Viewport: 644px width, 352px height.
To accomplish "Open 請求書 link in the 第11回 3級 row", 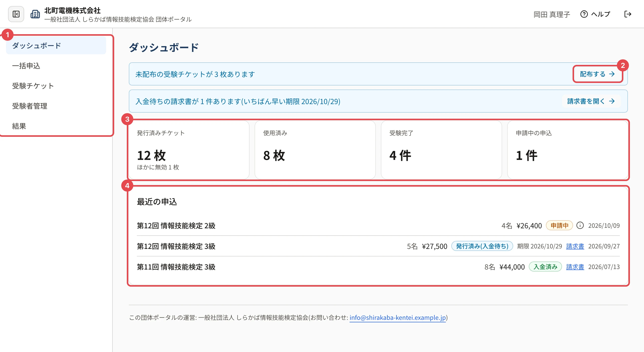I will tap(575, 267).
